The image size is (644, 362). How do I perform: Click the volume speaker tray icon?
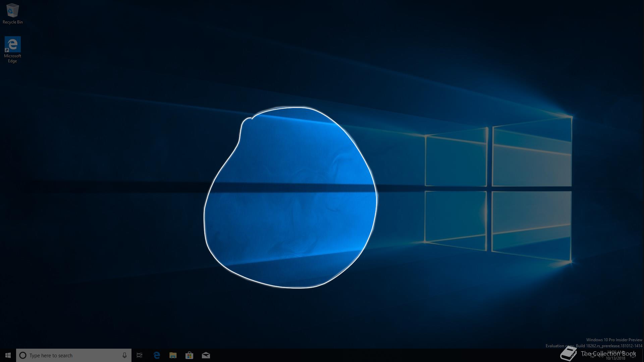[x=600, y=356]
